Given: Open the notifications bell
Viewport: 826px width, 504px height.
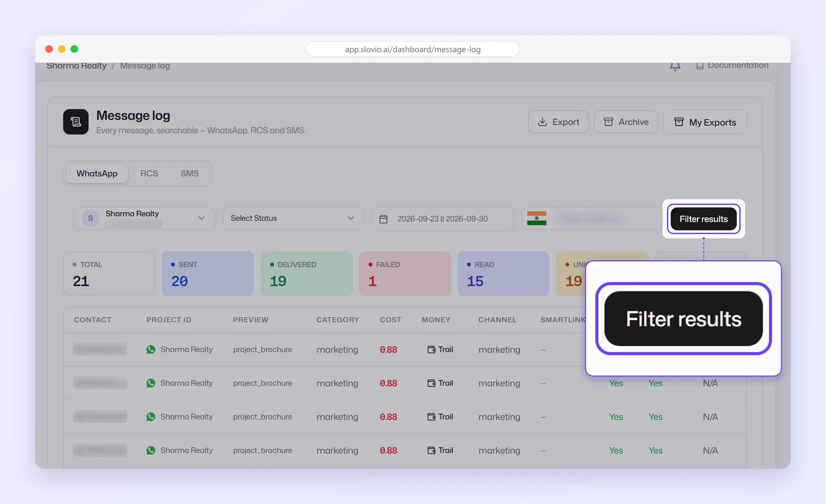Looking at the screenshot, I should (x=675, y=66).
